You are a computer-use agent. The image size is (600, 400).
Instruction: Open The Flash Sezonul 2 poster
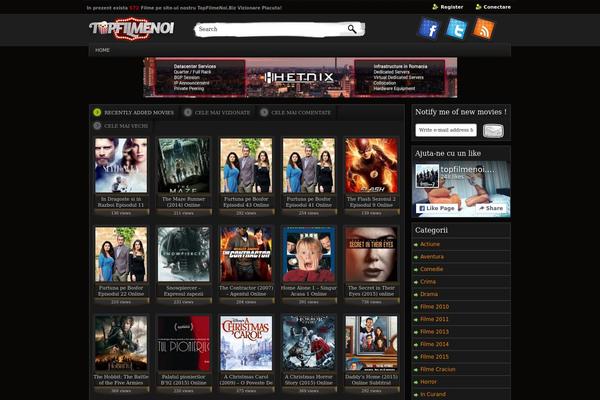(x=371, y=165)
